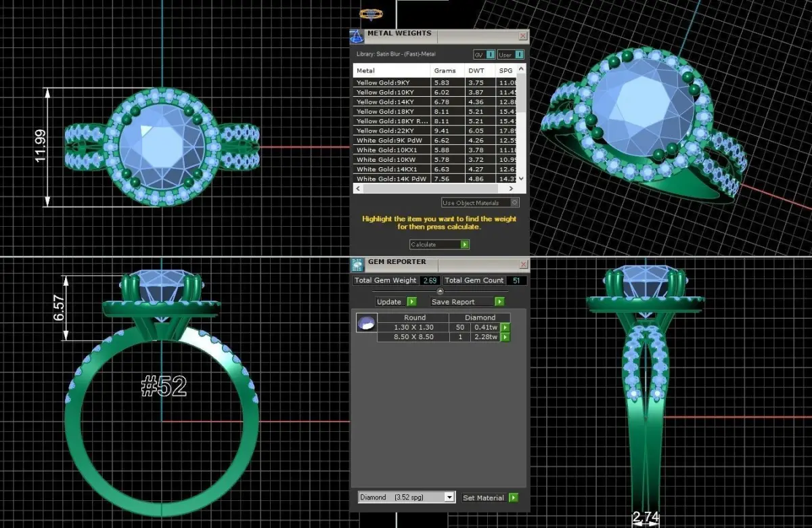Screen dimensions: 812x528
Task: Click down arrow of metal list scrollbar
Action: pos(521,179)
